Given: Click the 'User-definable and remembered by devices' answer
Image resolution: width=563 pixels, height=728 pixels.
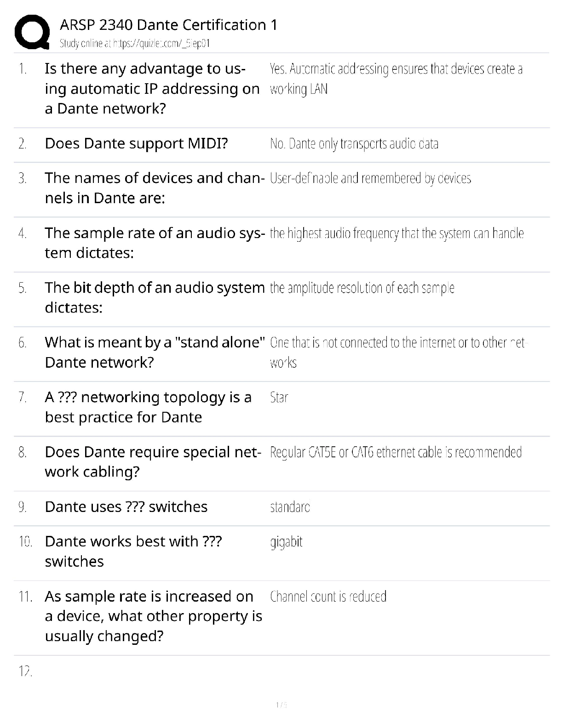Looking at the screenshot, I should pos(370,178).
